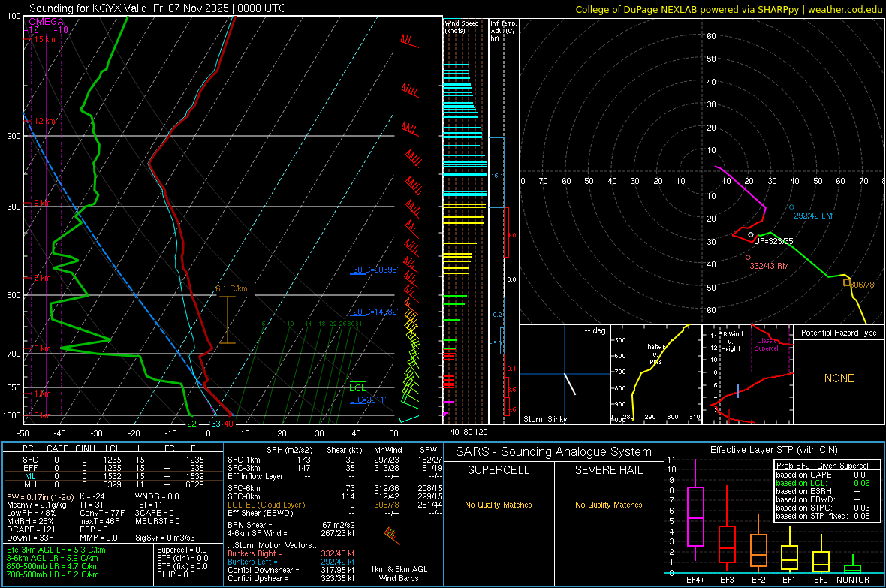Select the MU parcel row
This screenshot has height=588, width=886.
click(x=113, y=484)
